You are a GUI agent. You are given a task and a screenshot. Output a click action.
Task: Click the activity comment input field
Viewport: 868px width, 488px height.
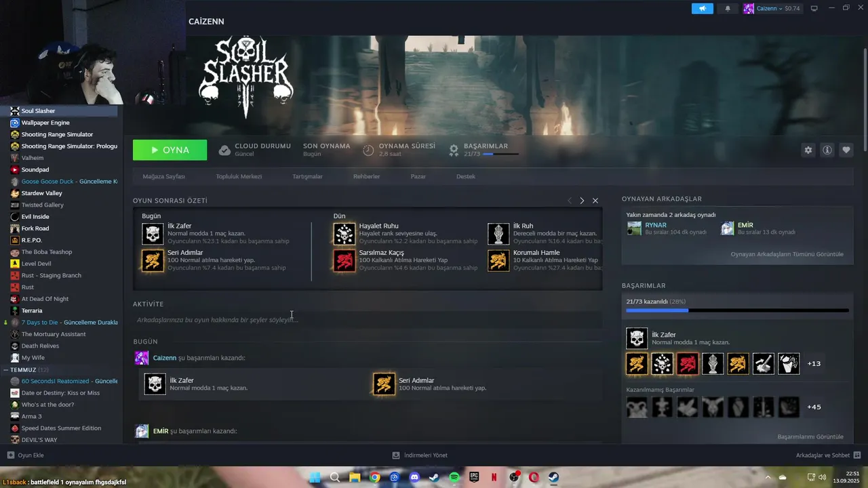368,320
